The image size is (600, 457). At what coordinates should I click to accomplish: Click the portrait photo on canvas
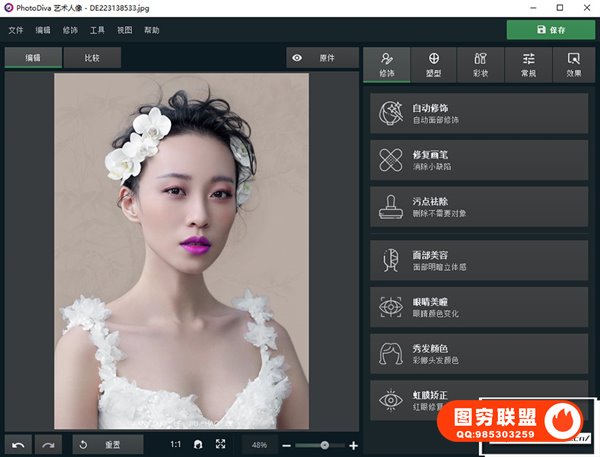(x=181, y=250)
